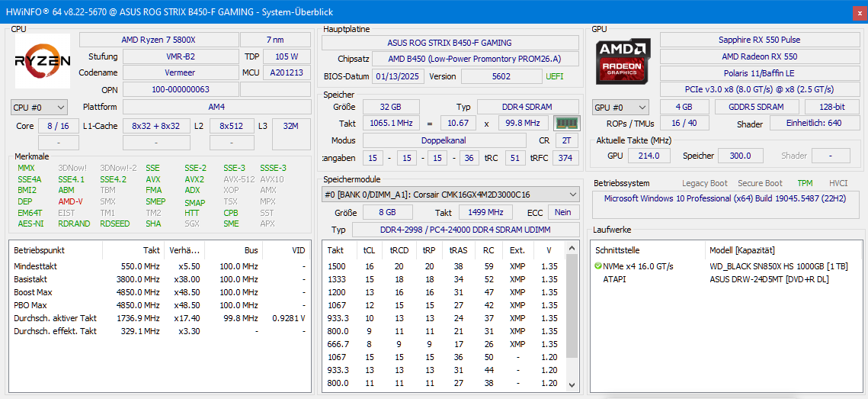Image resolution: width=868 pixels, height=399 pixels.
Task: Click the AM4 platform field
Action: pyautogui.click(x=216, y=107)
